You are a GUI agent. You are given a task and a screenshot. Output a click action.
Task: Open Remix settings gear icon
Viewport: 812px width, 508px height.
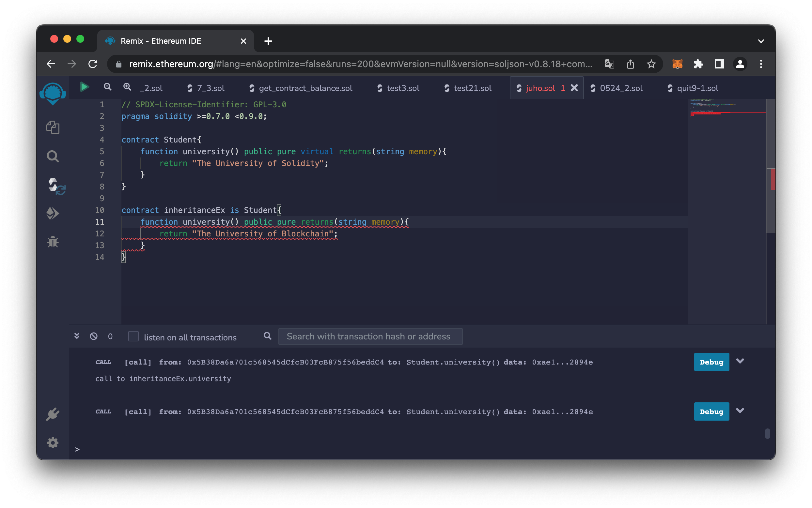[x=53, y=442]
